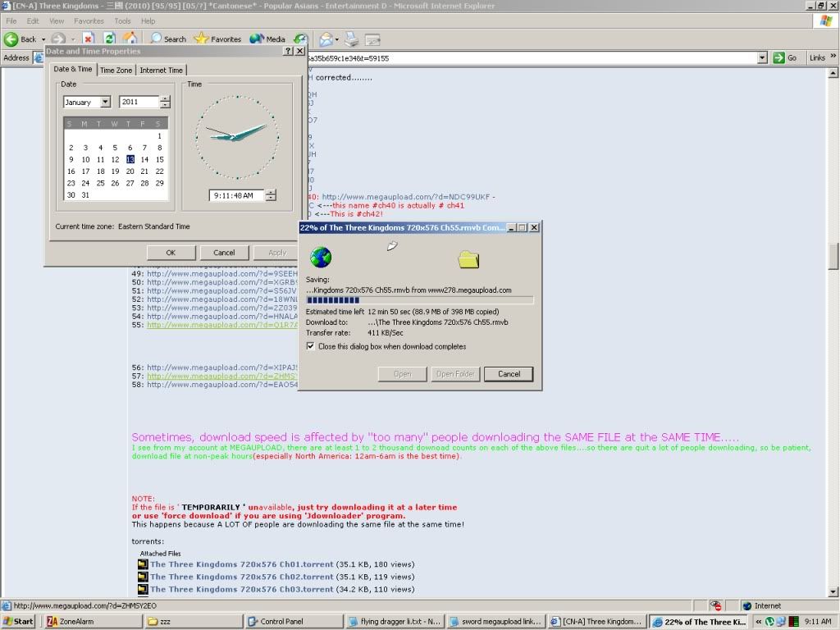
Task: Click the system tray expand chevrons
Action: click(759, 622)
